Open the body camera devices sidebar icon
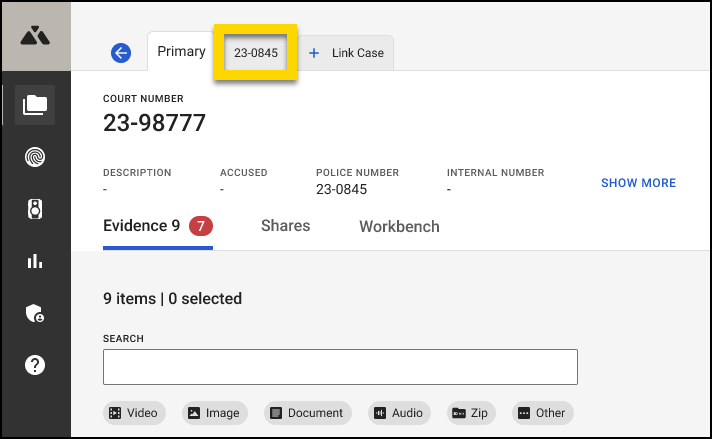The image size is (712, 439). pyautogui.click(x=35, y=209)
